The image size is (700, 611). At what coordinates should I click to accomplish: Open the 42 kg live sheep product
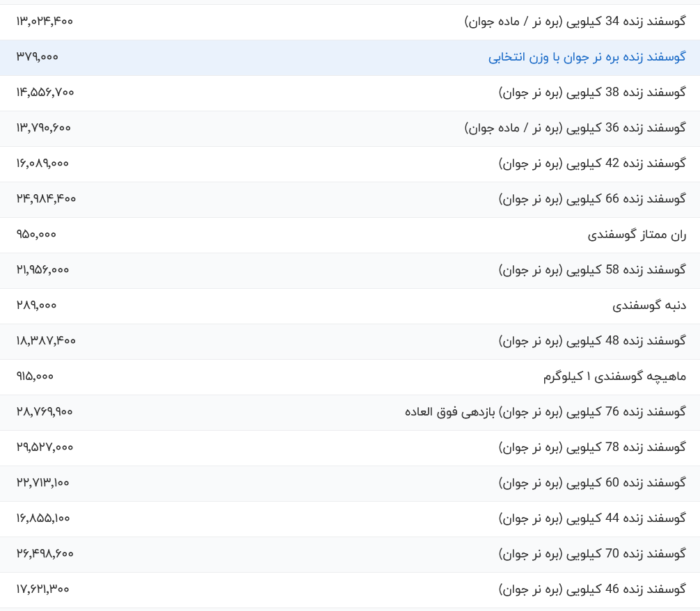(x=592, y=164)
